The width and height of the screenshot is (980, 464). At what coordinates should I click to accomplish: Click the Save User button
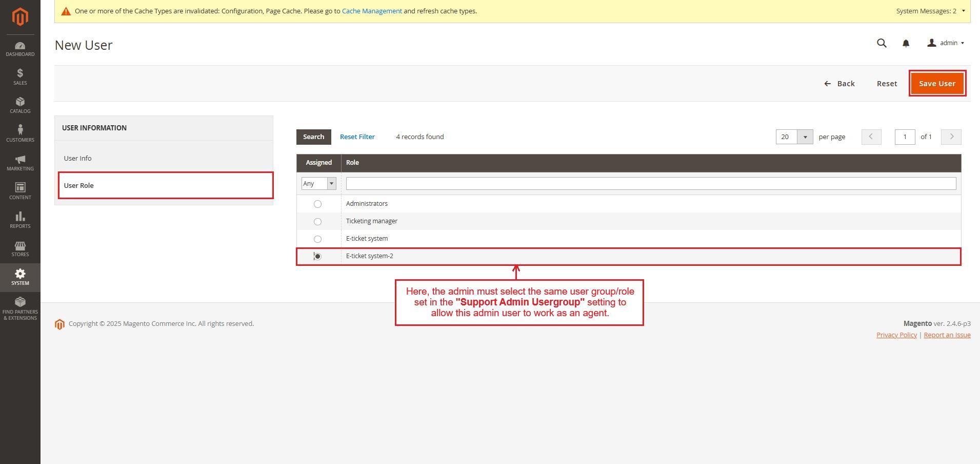click(x=937, y=83)
